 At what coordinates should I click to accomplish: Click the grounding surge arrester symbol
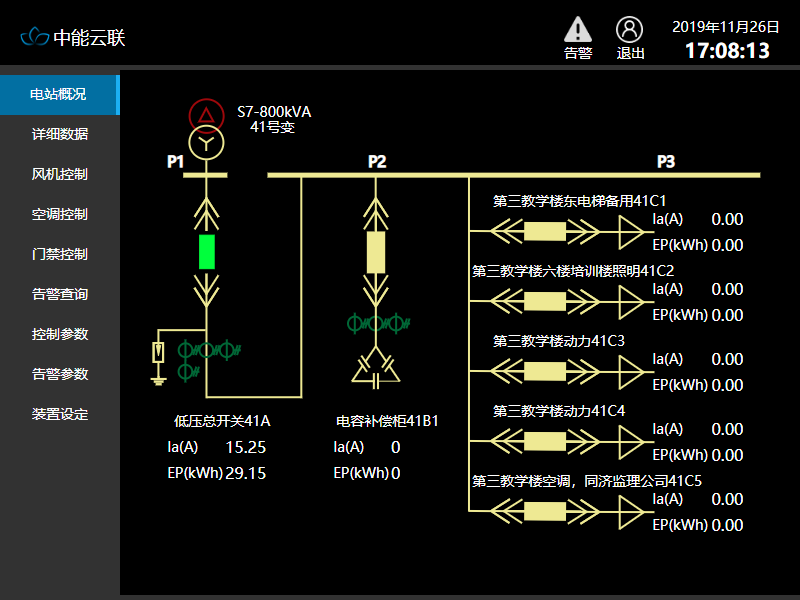tap(158, 357)
